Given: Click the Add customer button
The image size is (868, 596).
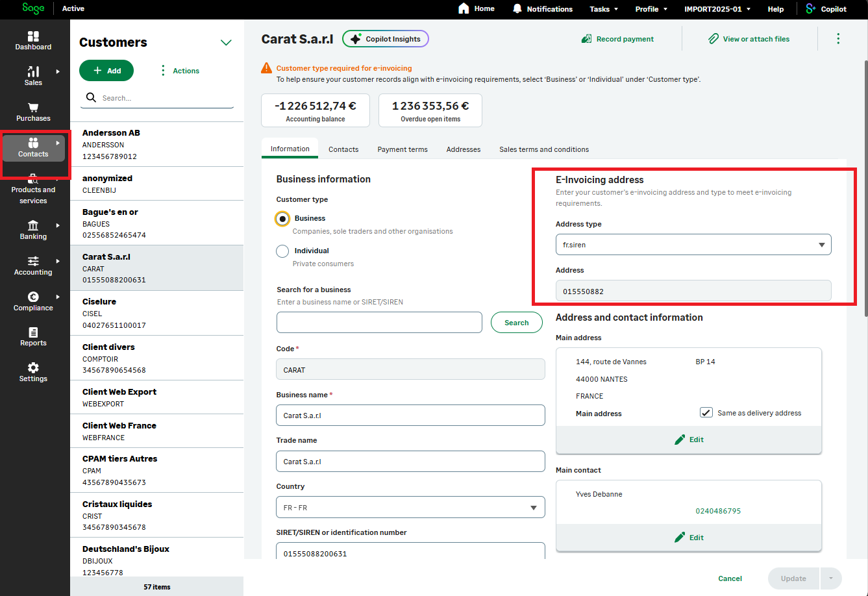Looking at the screenshot, I should (x=106, y=71).
